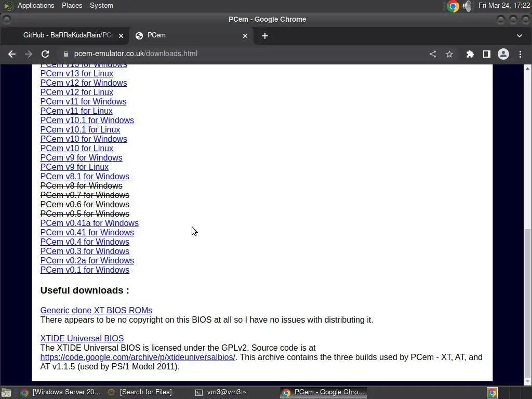Viewport: 532px width, 399px height.
Task: Download PCem v0.1 for Windows
Action: click(85, 270)
